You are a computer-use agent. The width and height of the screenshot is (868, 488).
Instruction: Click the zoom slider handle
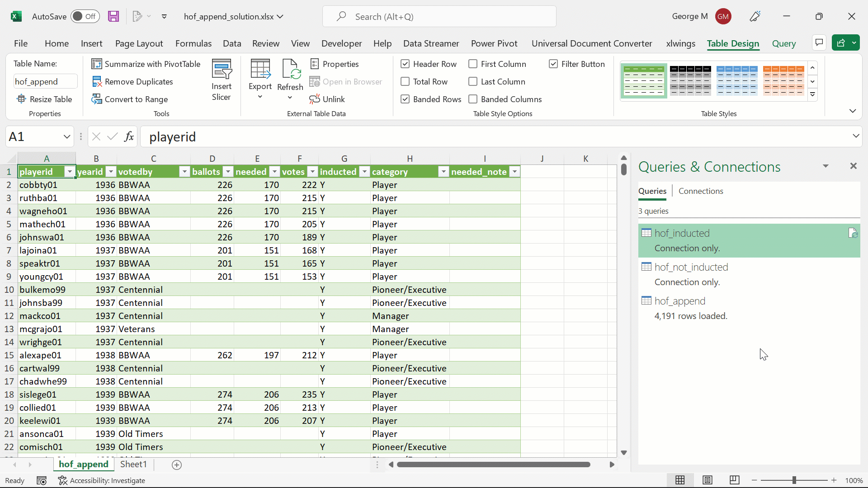[x=794, y=480]
